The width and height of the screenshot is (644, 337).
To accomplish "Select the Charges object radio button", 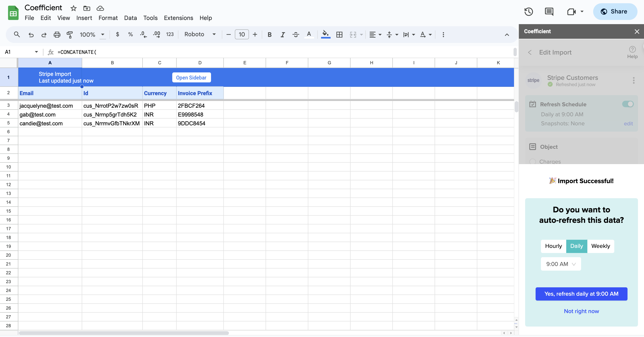I will [x=533, y=162].
